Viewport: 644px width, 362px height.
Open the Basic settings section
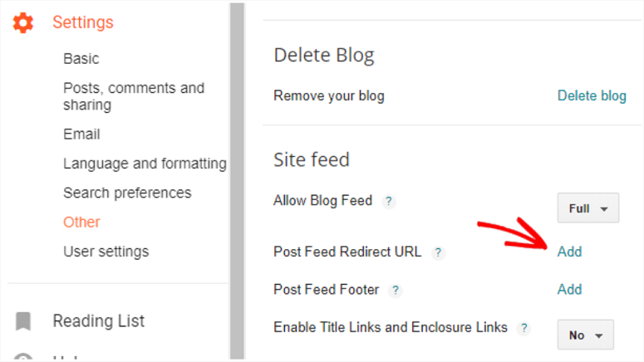[81, 59]
